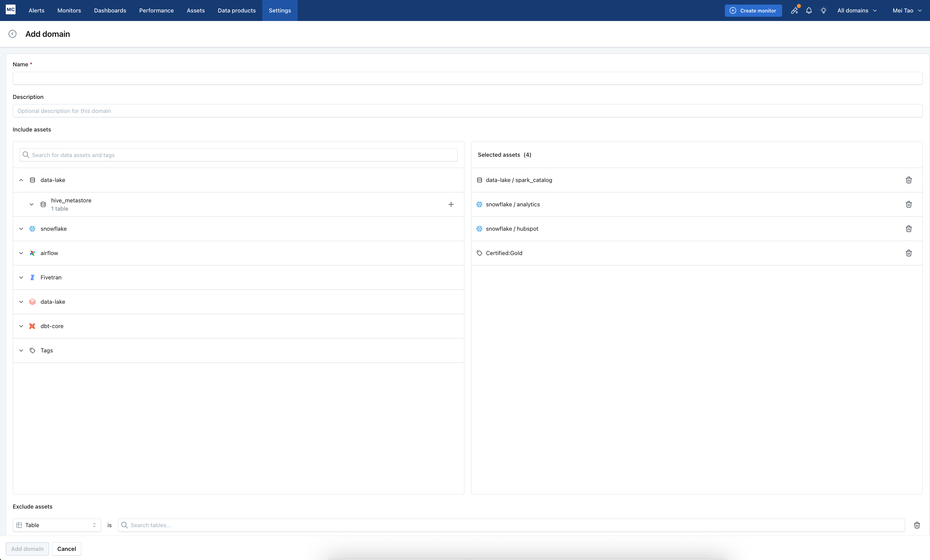Delete snowflake / analytics from selected assets
The width and height of the screenshot is (930, 560).
click(x=908, y=204)
